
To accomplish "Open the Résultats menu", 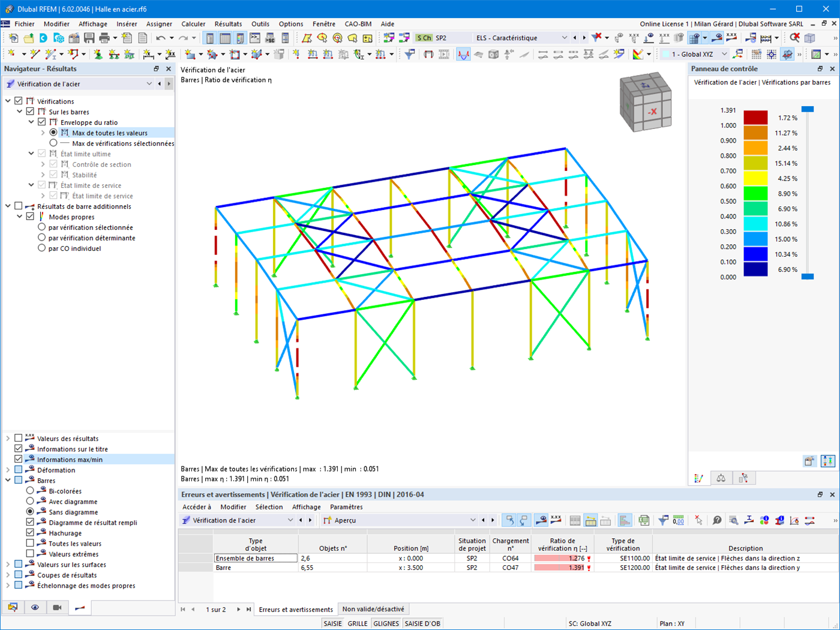I will pos(228,24).
